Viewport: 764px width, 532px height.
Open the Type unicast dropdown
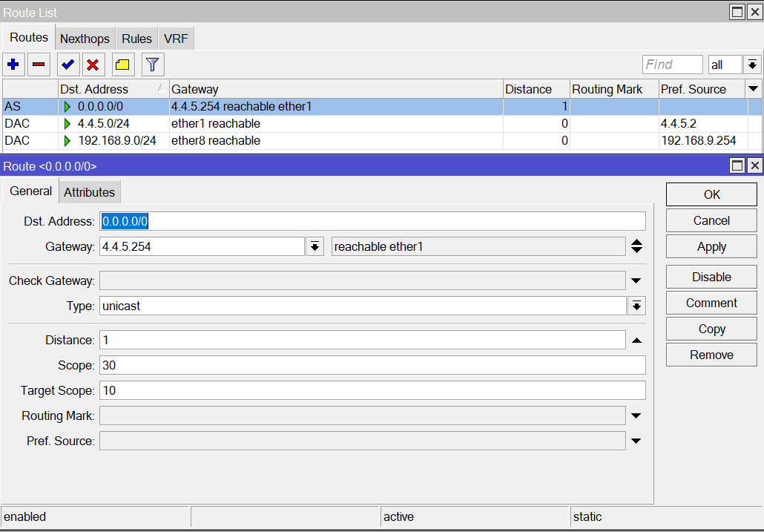point(636,306)
